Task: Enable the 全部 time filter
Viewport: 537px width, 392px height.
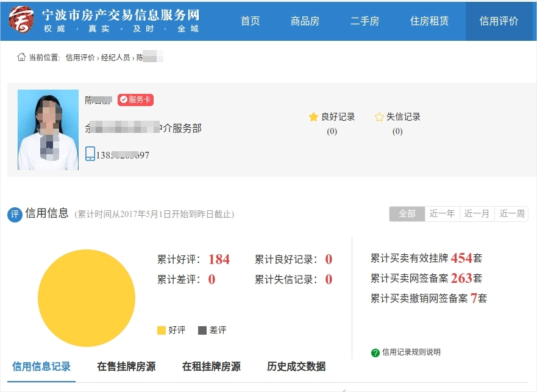Action: pyautogui.click(x=406, y=214)
